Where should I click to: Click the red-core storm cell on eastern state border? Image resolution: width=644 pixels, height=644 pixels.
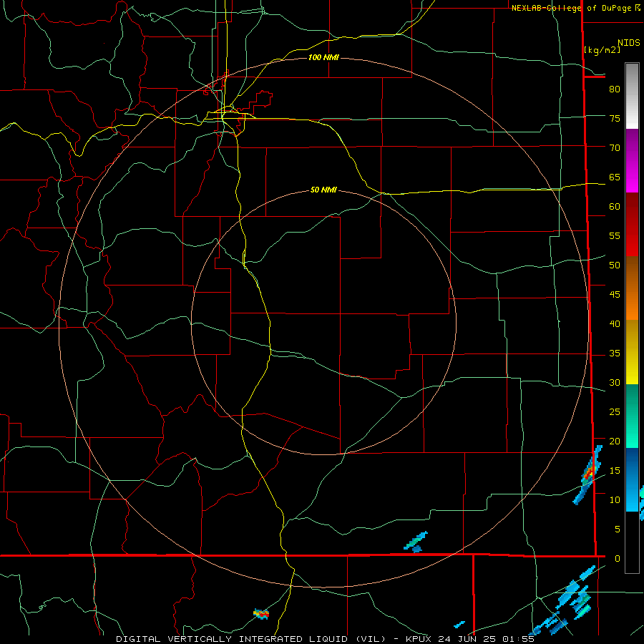click(589, 474)
